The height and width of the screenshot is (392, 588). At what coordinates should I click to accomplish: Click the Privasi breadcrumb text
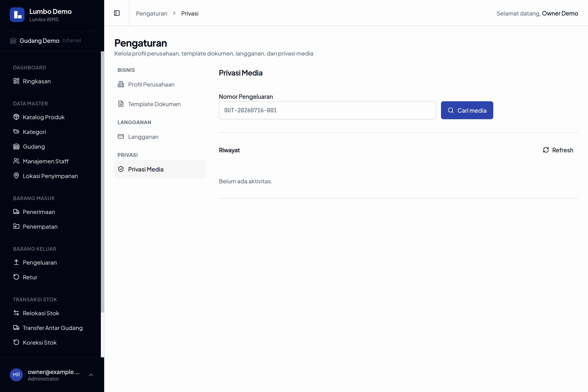(190, 13)
